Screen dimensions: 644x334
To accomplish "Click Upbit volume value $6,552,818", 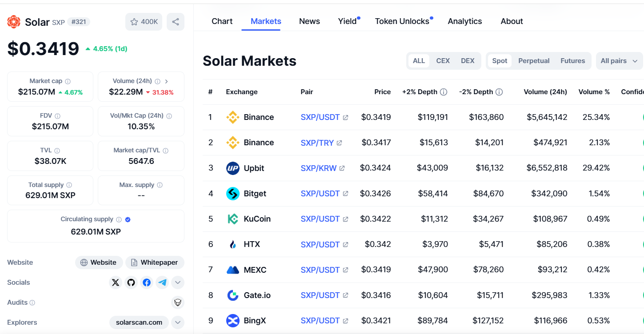I will tap(547, 168).
